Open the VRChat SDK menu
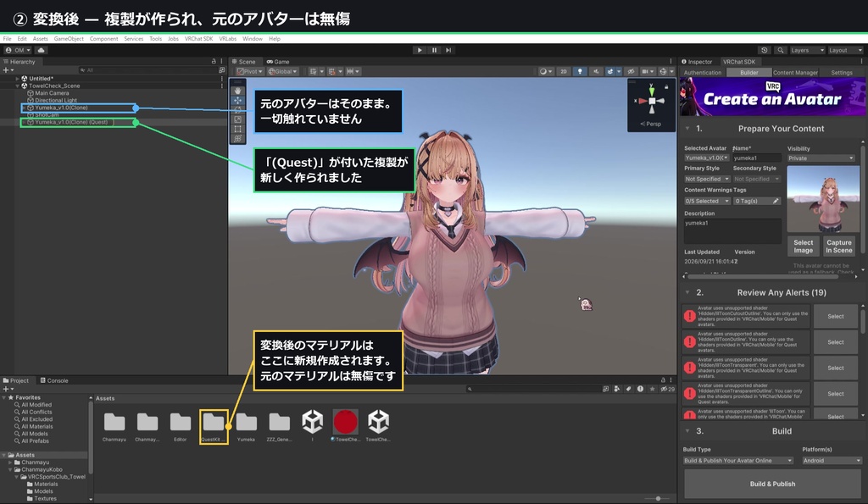Image resolution: width=868 pixels, height=504 pixels. pyautogui.click(x=198, y=39)
